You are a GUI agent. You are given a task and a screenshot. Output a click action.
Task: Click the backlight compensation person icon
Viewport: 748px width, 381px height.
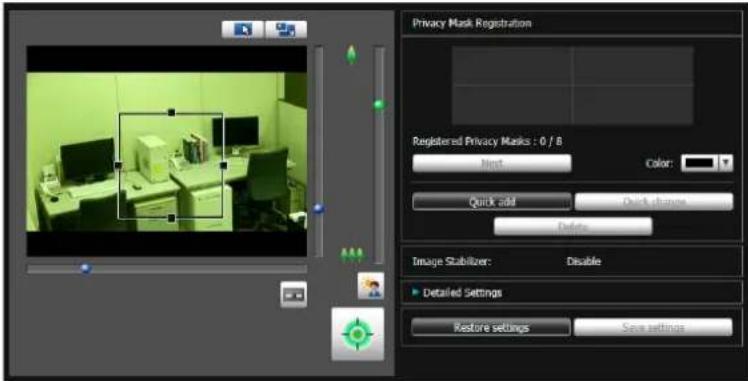point(371,286)
